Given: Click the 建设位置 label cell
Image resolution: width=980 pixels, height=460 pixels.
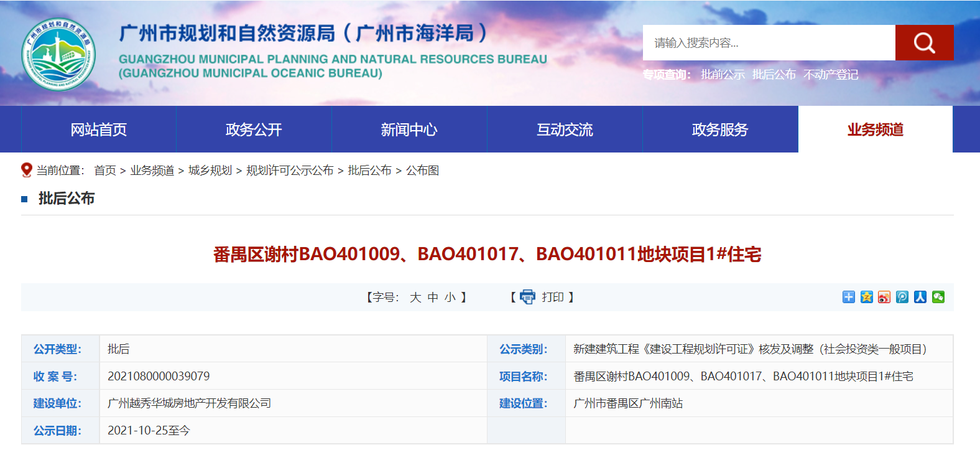Looking at the screenshot, I should point(526,403).
